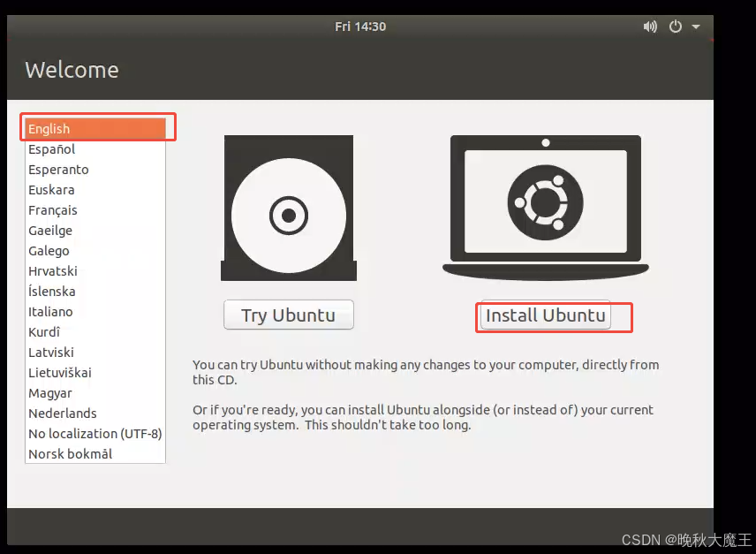The width and height of the screenshot is (756, 554).
Task: Select English in the language list
Action: coord(95,129)
